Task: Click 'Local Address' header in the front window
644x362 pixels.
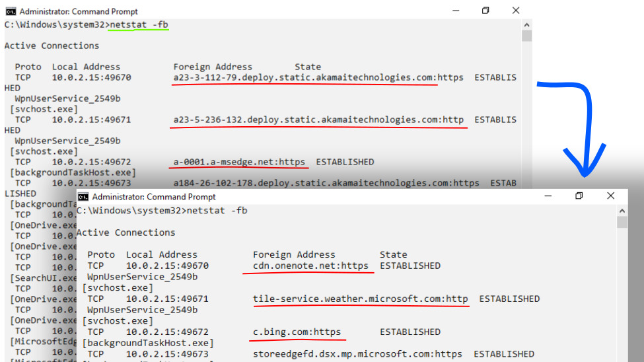Action: pos(161,255)
